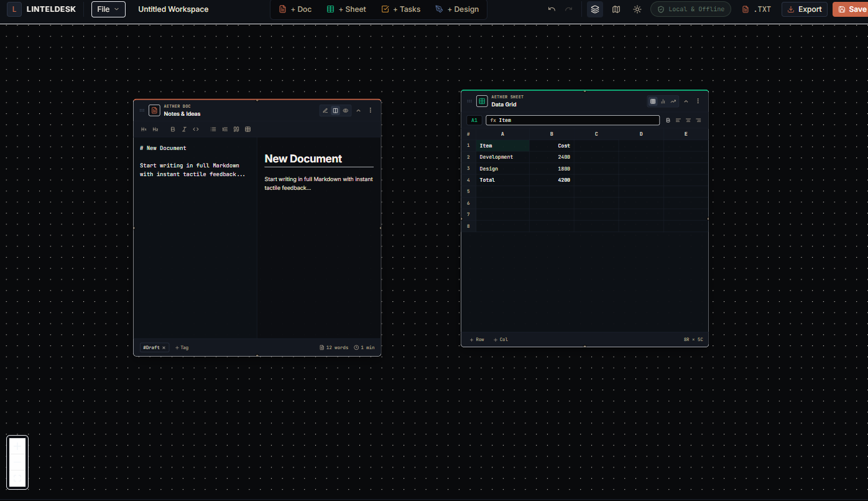Insert inline code in the doc
Image resolution: width=868 pixels, height=501 pixels.
click(x=196, y=129)
